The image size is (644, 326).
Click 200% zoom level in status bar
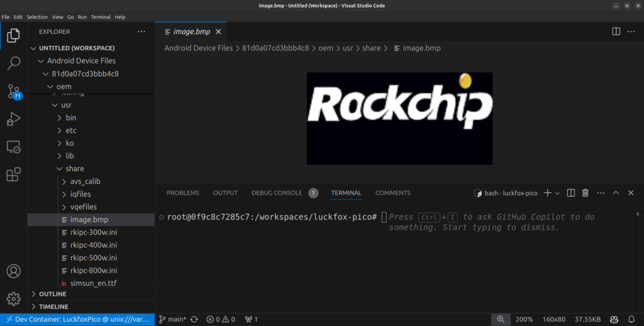click(524, 319)
